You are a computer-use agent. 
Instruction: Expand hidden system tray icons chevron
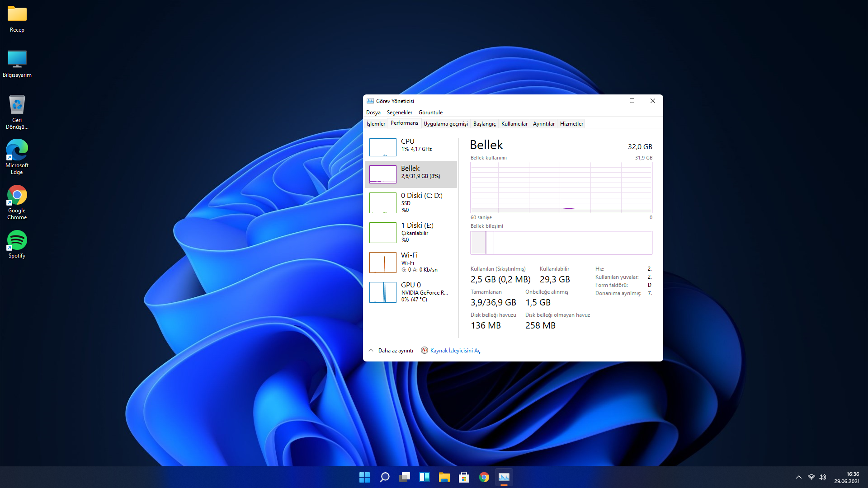pyautogui.click(x=799, y=477)
